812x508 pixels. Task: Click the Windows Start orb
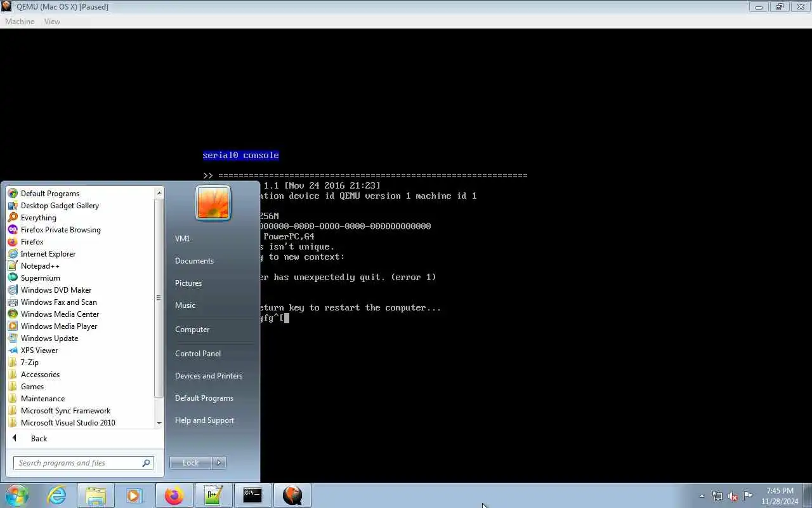click(x=16, y=495)
